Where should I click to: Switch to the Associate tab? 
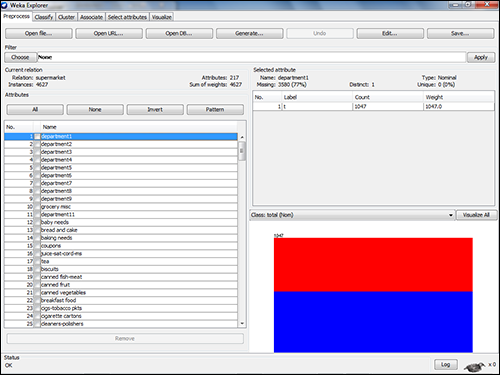pyautogui.click(x=91, y=17)
